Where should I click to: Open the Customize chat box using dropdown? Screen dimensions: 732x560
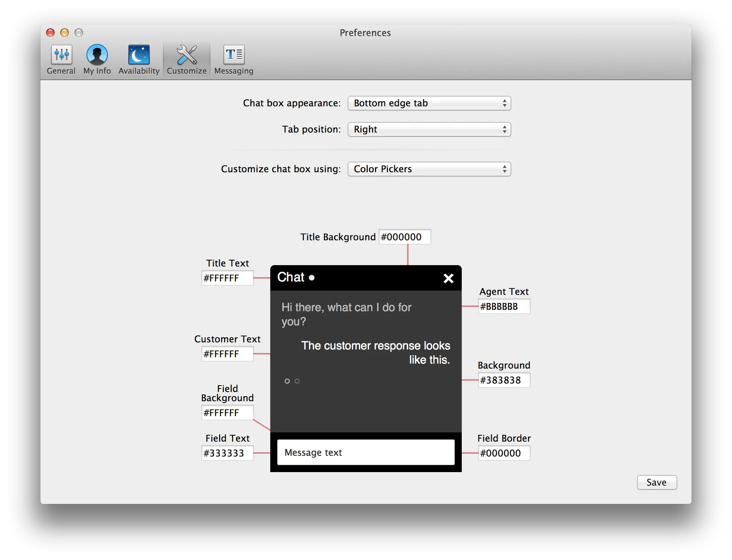coord(429,169)
